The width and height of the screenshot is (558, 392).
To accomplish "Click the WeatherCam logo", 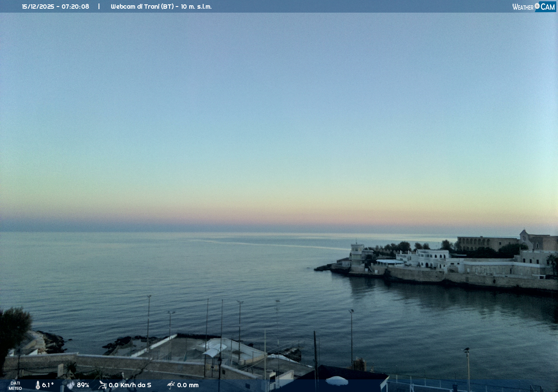I will 534,7.
